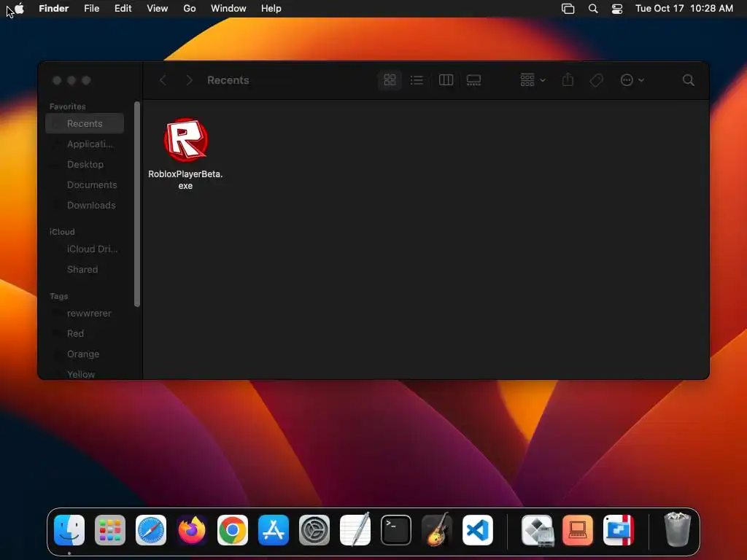
Task: Open Shared in the sidebar
Action: tap(85, 270)
